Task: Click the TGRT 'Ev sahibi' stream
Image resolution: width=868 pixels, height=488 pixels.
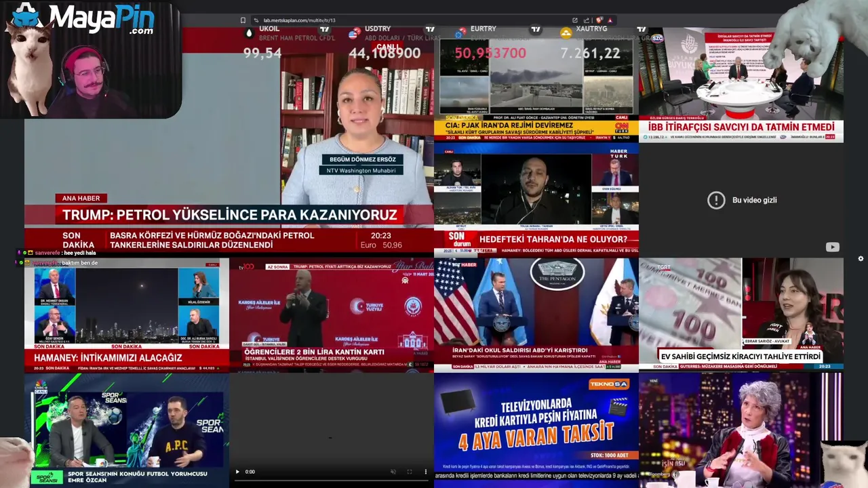Action: (741, 315)
